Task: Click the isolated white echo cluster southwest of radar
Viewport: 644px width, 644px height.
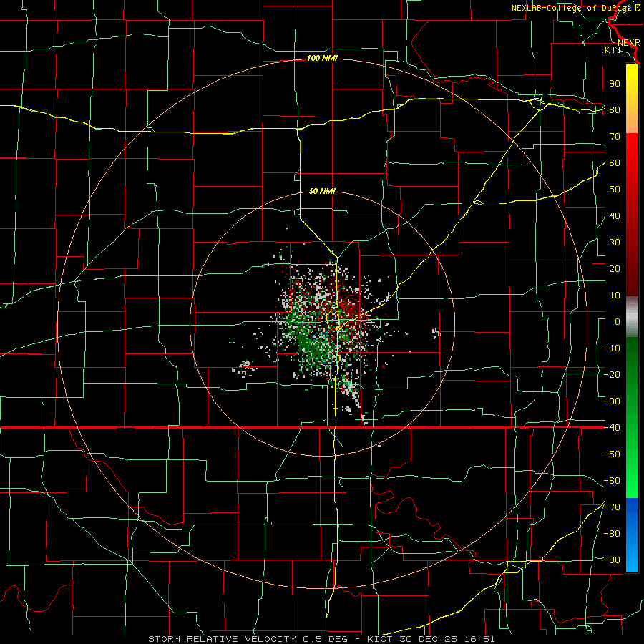Action: (244, 368)
